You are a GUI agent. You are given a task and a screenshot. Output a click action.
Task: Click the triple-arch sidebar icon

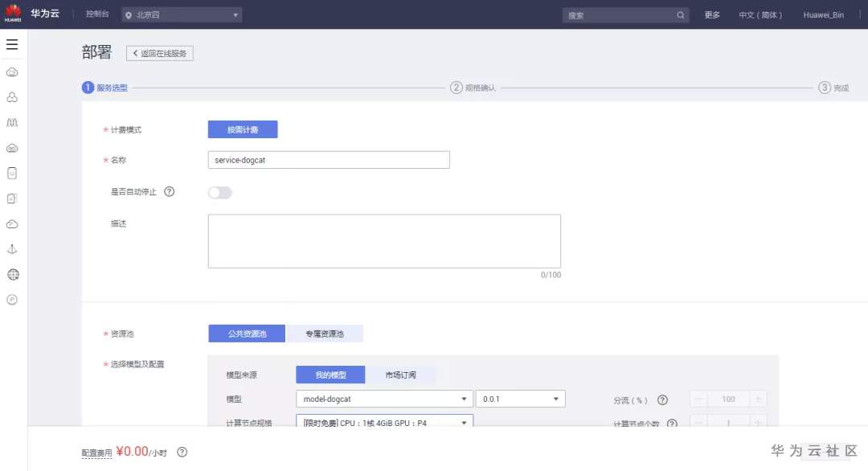(12, 122)
